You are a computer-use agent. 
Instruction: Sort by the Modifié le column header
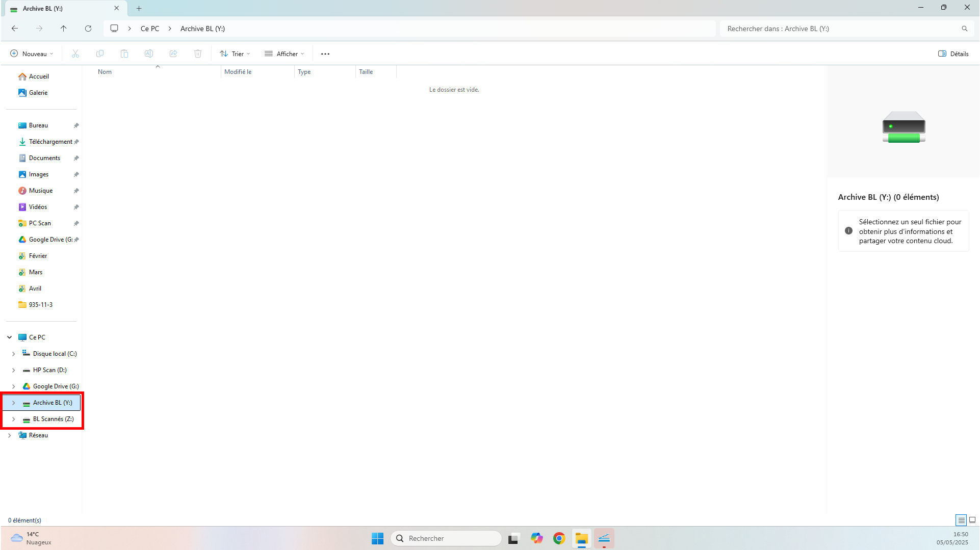click(238, 72)
